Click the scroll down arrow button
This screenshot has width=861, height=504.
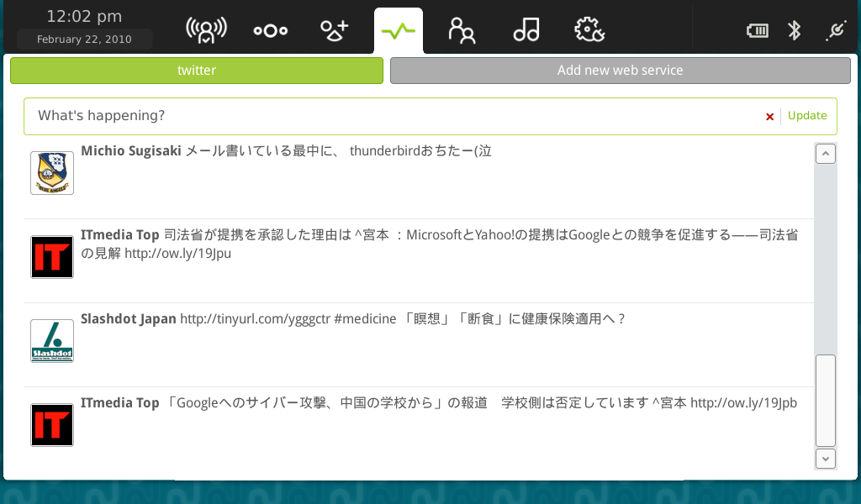coord(826,459)
